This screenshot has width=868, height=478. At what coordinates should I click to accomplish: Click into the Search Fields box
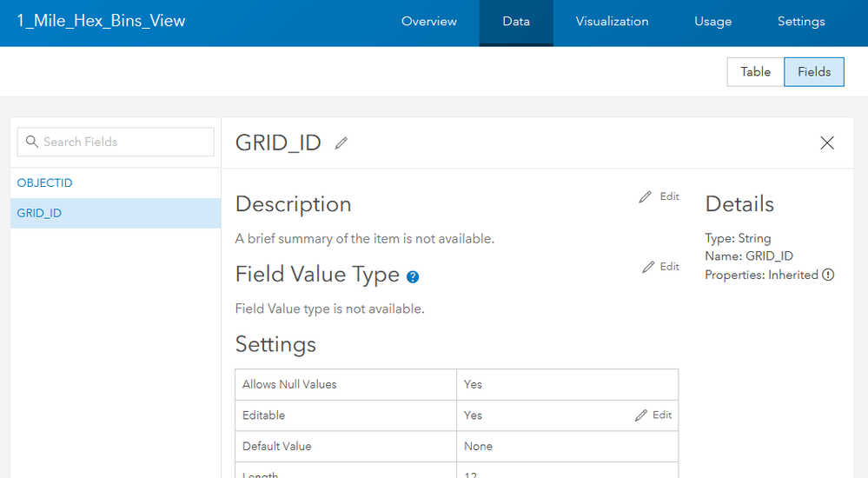pyautogui.click(x=116, y=142)
